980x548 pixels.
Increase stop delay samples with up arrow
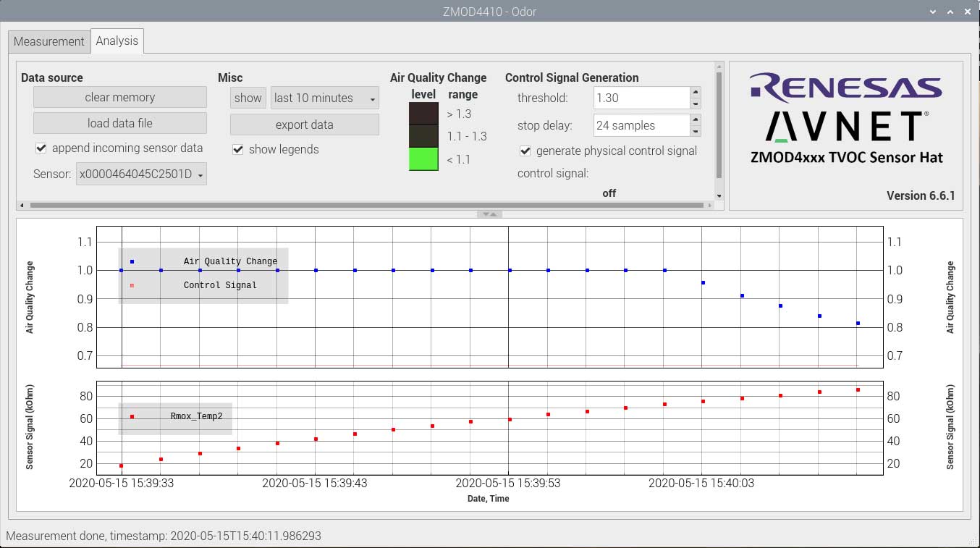click(x=696, y=119)
